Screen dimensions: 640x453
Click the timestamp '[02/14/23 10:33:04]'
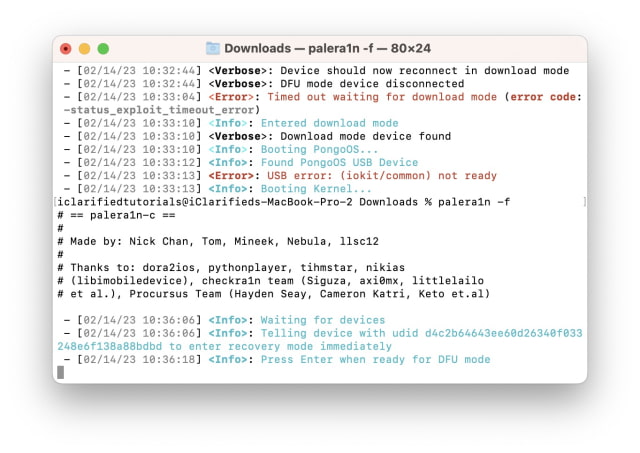pos(139,97)
